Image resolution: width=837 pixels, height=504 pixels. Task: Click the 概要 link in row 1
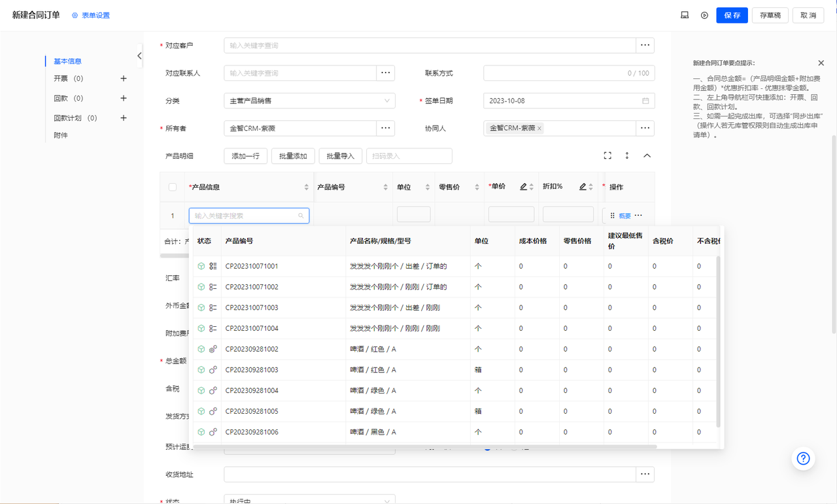click(x=625, y=216)
